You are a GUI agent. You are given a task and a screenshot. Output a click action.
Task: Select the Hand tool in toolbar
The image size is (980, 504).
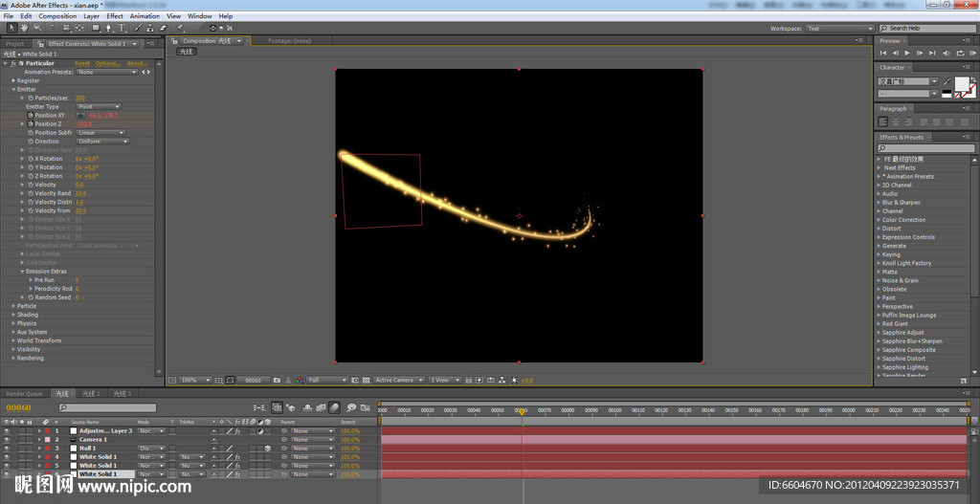(x=23, y=28)
